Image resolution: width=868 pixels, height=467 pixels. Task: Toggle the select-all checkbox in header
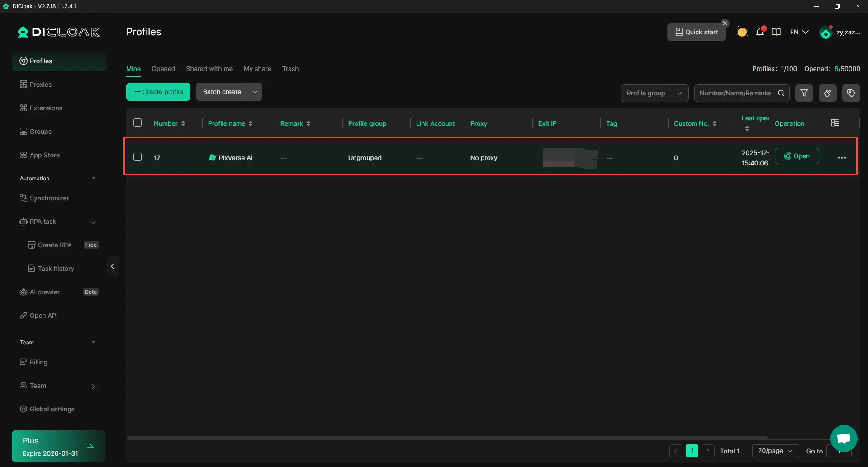tap(138, 123)
